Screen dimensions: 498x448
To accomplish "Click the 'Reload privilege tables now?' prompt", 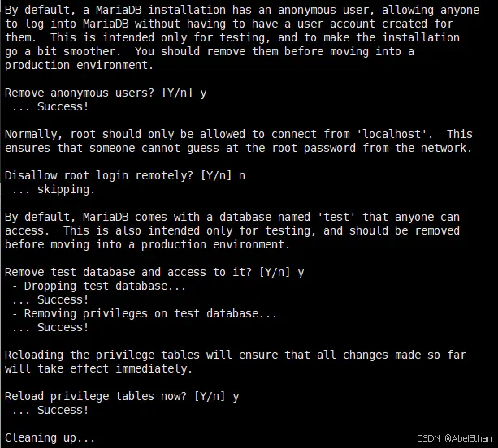I will tap(122, 396).
